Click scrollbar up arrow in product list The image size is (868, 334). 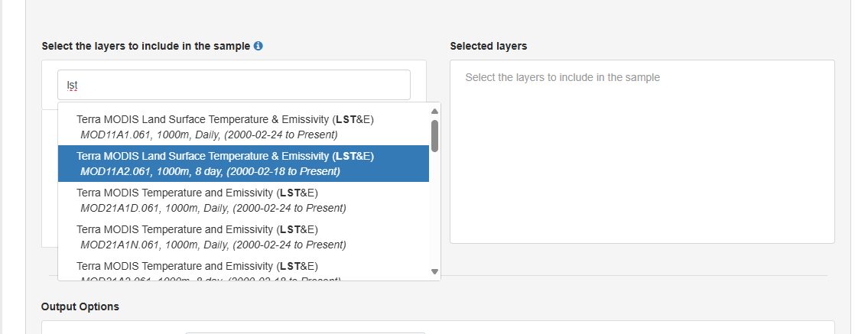(434, 111)
